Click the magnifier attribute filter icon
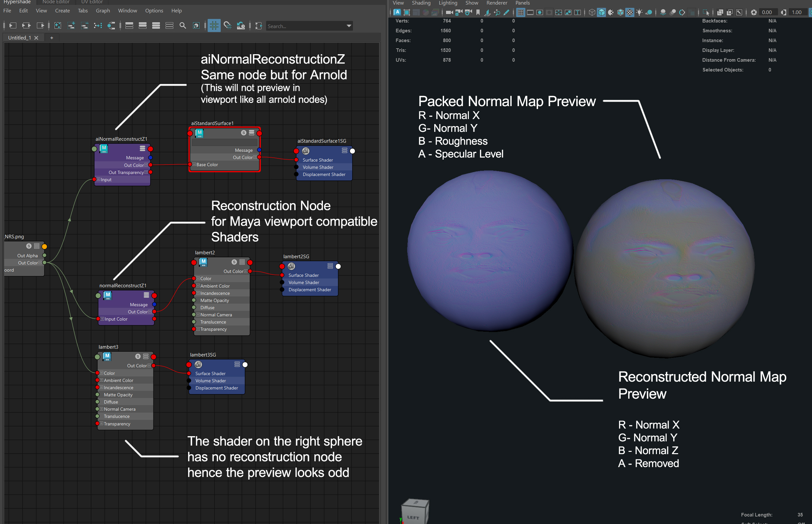Screen dimensions: 812x524 tap(183, 25)
